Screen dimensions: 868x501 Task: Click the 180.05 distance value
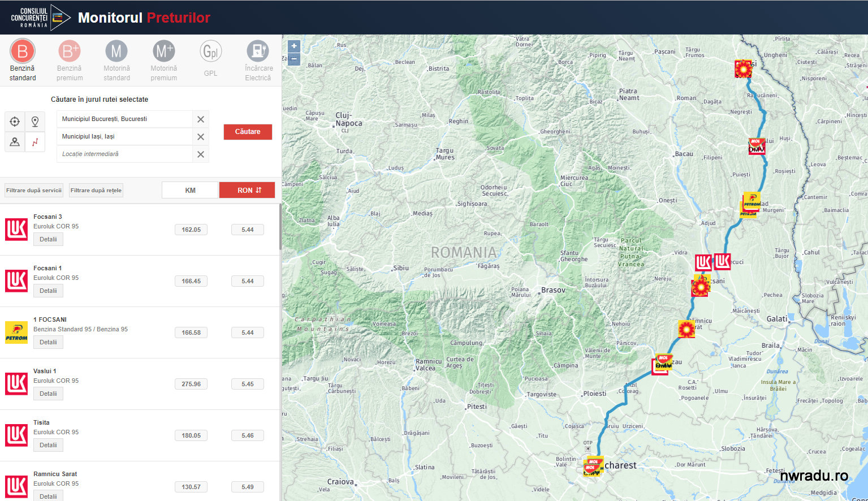[x=191, y=435]
